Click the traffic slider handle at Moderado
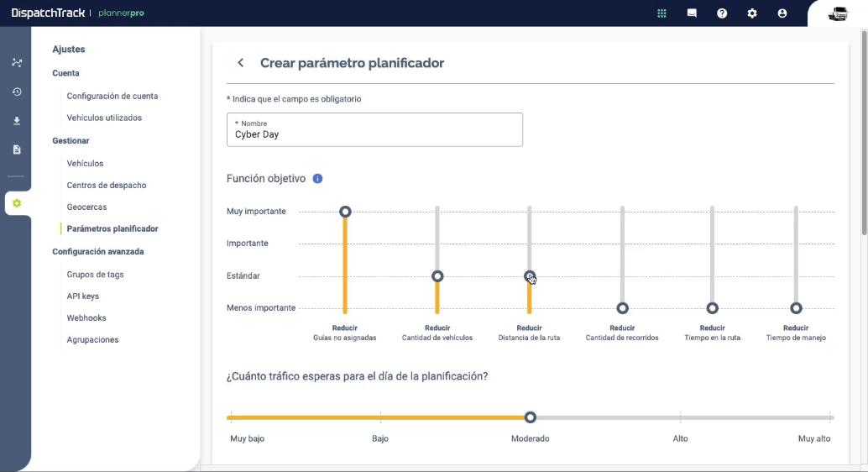The image size is (868, 472). pos(531,417)
